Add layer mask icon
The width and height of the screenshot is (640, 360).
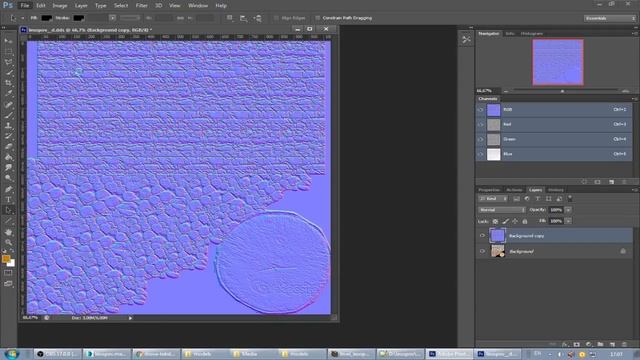click(577, 344)
